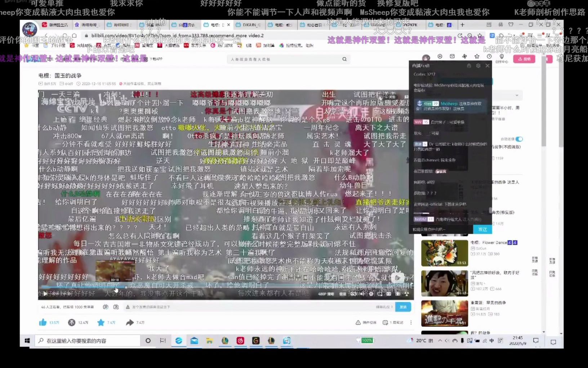Click the send button in the live chat overlay
The image size is (588, 368).
(x=482, y=229)
